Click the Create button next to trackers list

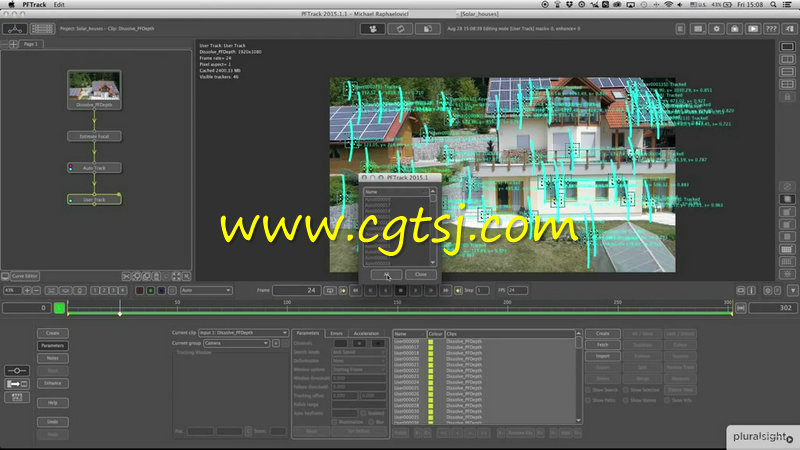tap(603, 334)
